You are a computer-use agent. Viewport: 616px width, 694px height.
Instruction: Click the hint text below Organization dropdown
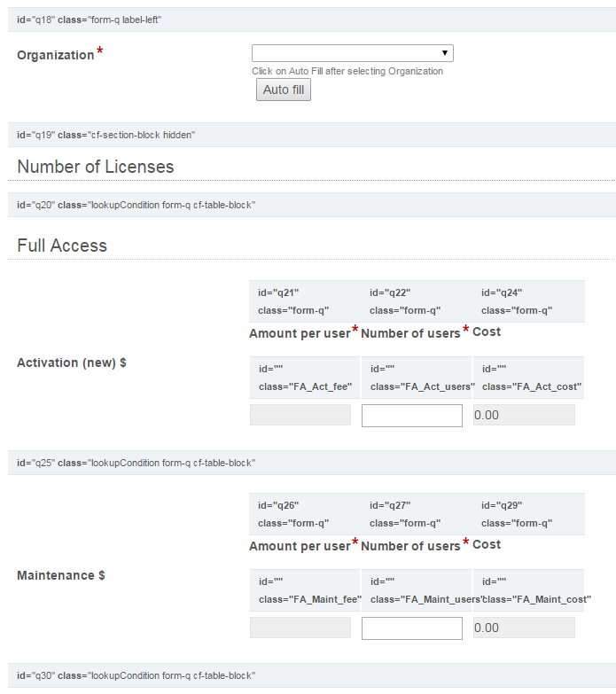coord(347,71)
